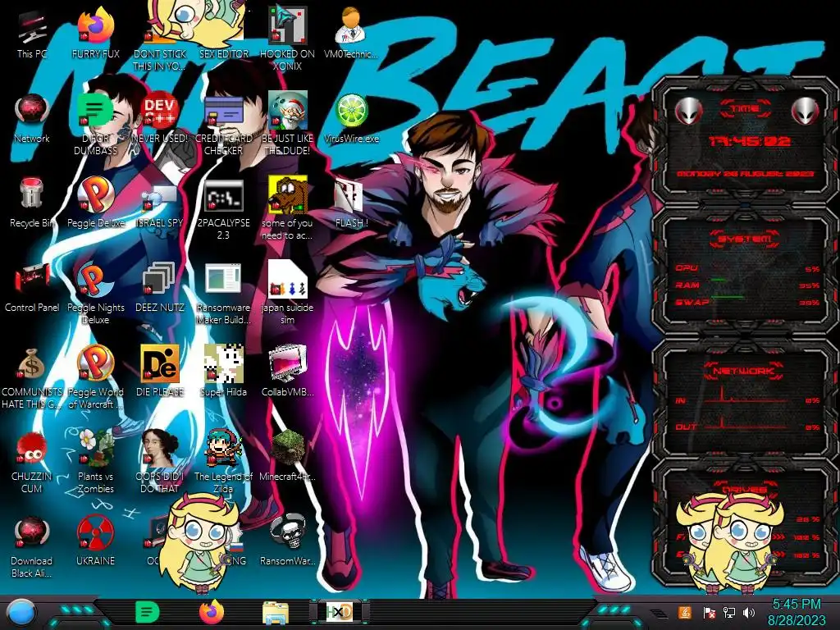Open the OOPS DID I DO THAT portrait icon
Viewport: 840px width, 630px height.
160,462
